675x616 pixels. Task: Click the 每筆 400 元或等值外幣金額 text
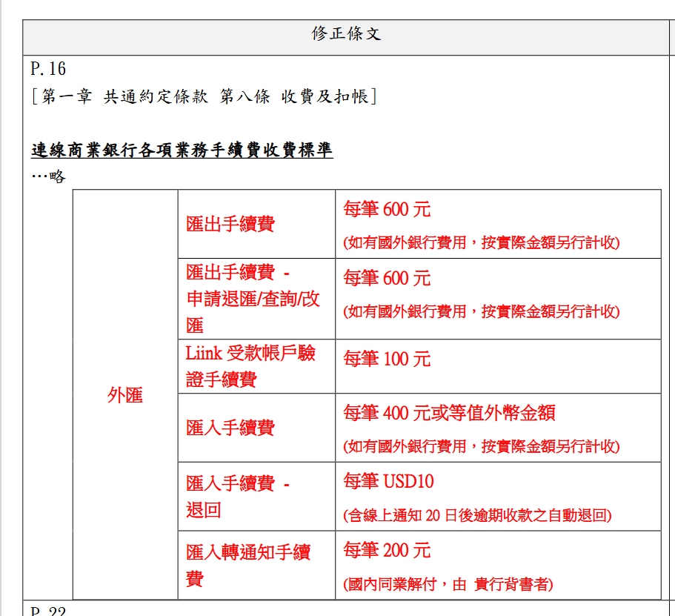click(449, 414)
